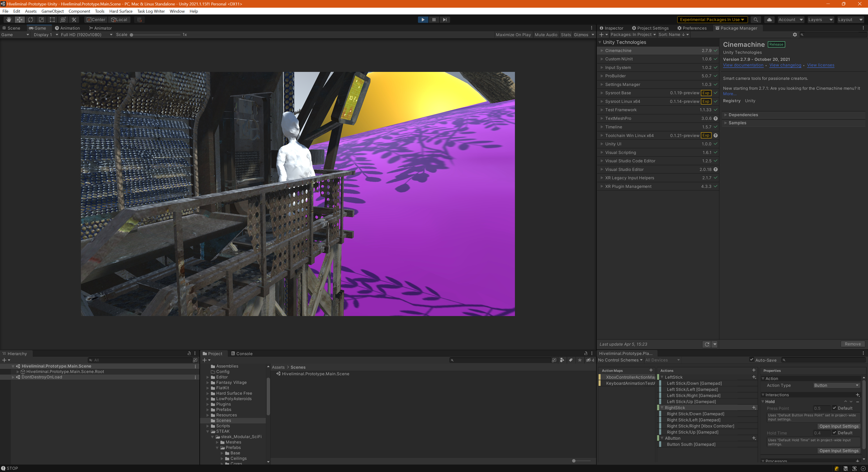Switch to the Console tab
Image resolution: width=868 pixels, height=472 pixels.
[242, 353]
